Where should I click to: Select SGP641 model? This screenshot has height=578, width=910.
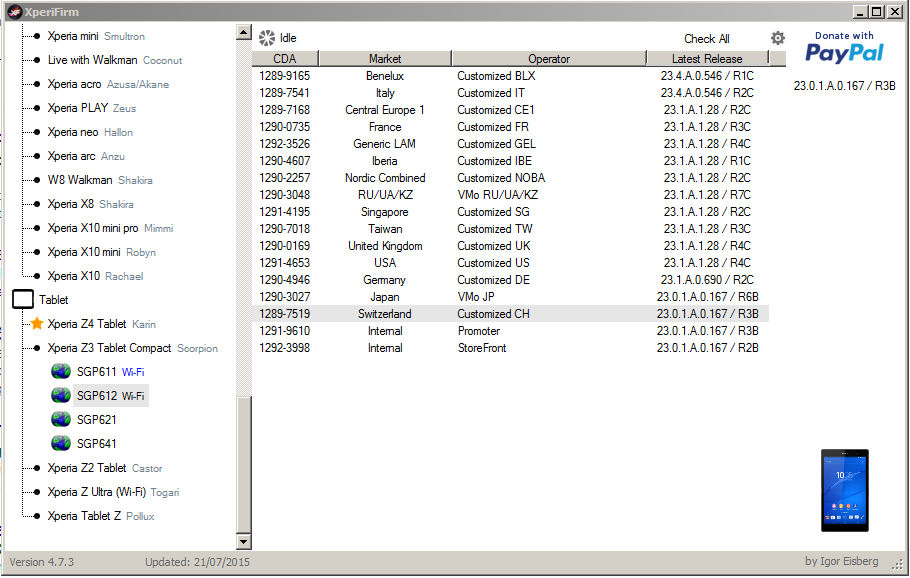tap(96, 444)
